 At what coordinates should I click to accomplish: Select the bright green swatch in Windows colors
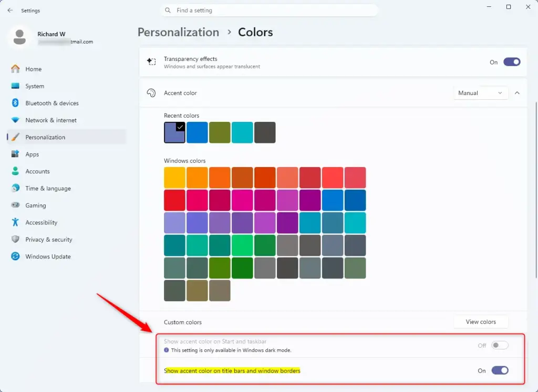[x=242, y=245]
